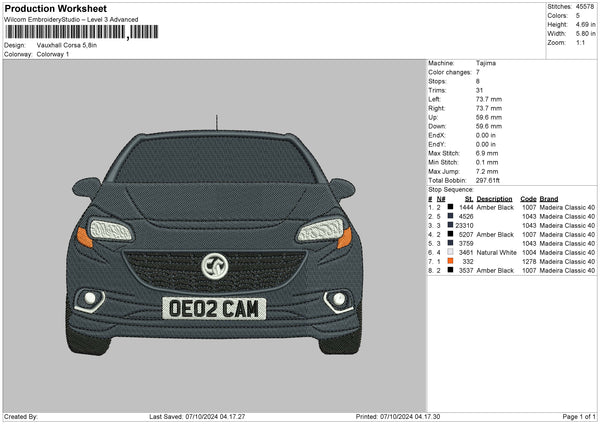Click the Amber Black description in row 1
The image size is (600, 424).
(495, 207)
